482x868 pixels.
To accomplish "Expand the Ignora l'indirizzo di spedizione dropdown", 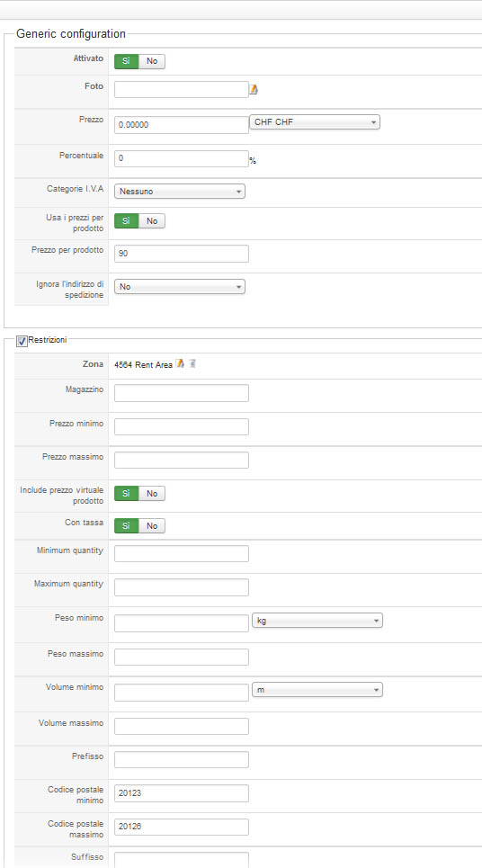I will [179, 287].
